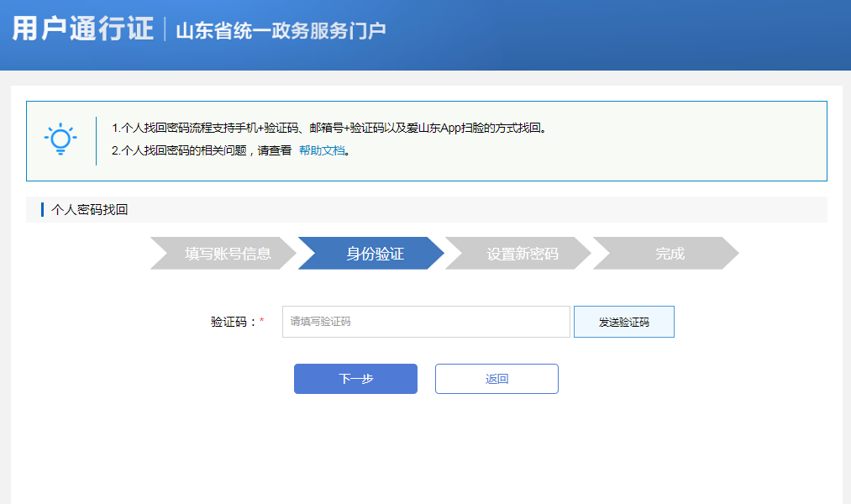Image resolution: width=851 pixels, height=504 pixels.
Task: Select the 填写账号信息 step
Action: pyautogui.click(x=227, y=254)
